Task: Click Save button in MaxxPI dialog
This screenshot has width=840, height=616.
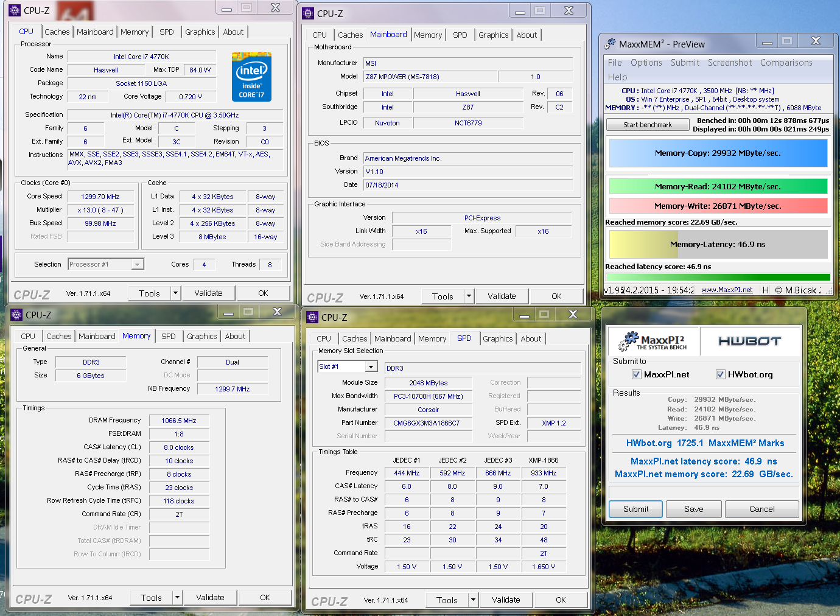Action: point(694,509)
